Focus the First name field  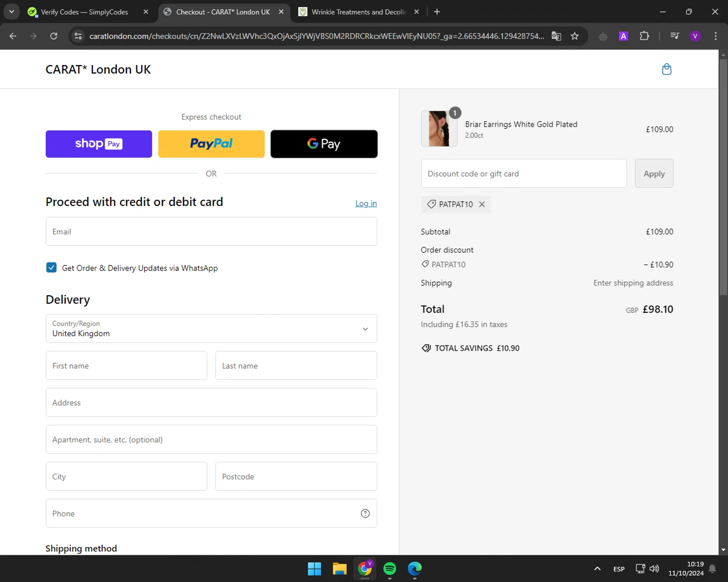pyautogui.click(x=126, y=366)
